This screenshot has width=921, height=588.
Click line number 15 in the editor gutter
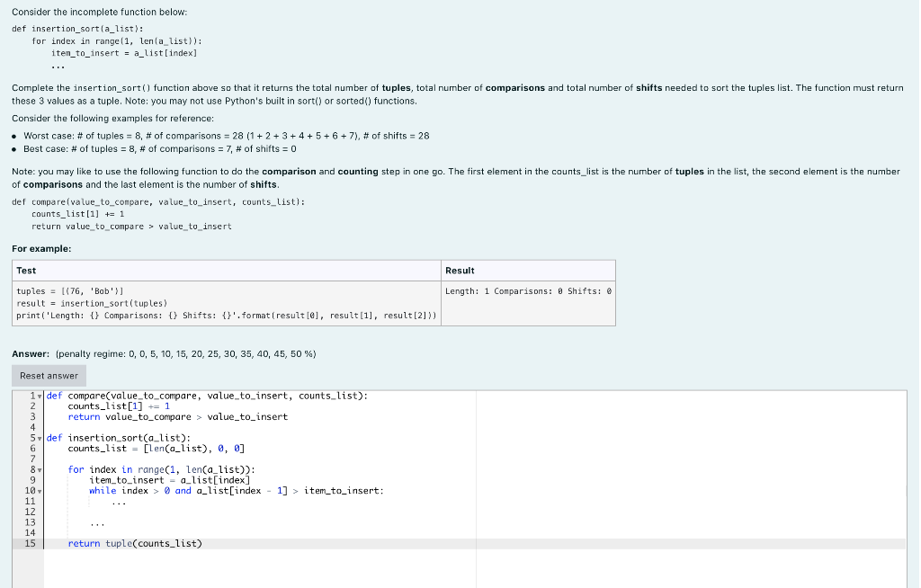(30, 543)
